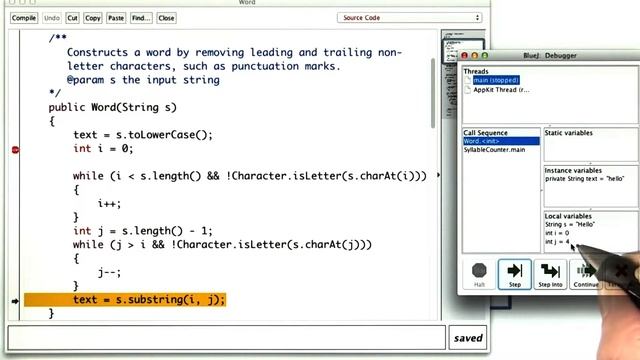Click the saved status indicator

(468, 338)
